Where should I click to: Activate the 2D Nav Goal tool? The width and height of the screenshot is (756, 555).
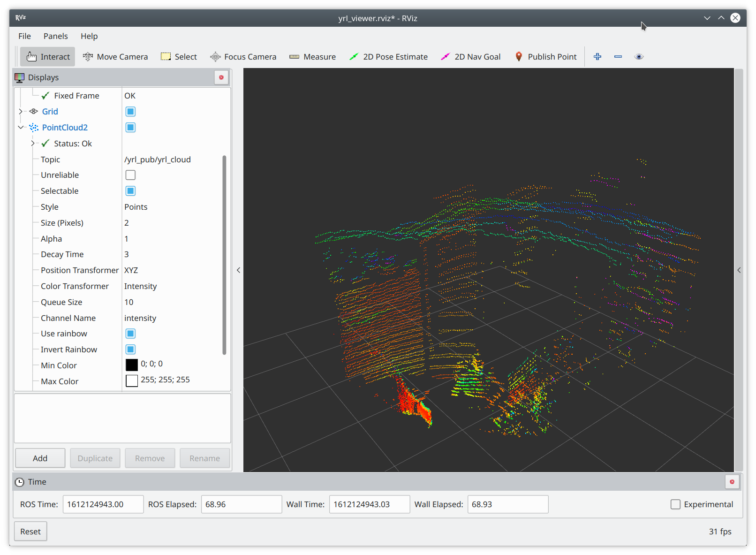(x=471, y=57)
